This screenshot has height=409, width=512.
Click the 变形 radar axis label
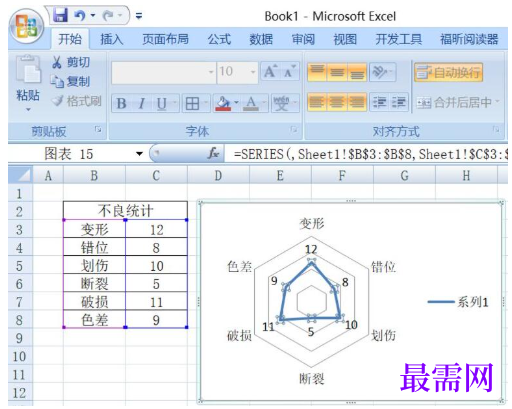coord(312,223)
